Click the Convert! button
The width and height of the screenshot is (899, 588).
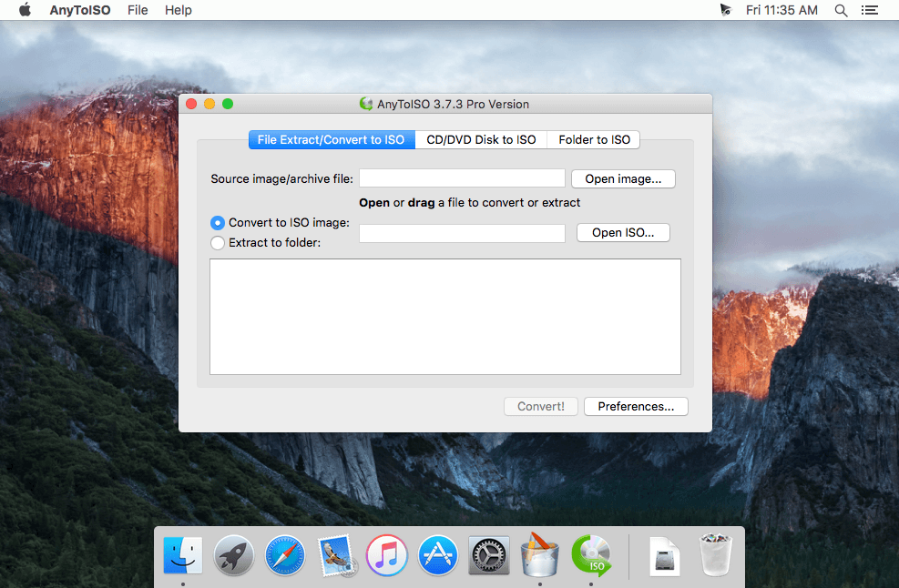coord(541,406)
